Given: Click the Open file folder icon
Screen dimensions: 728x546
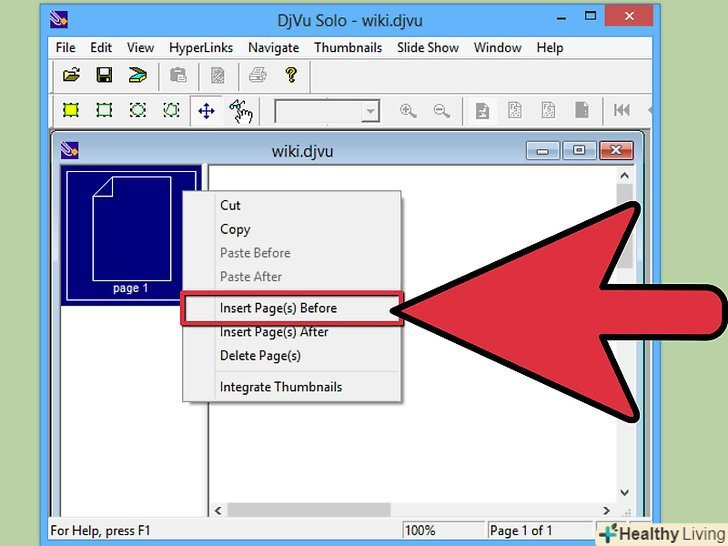Looking at the screenshot, I should click(x=71, y=75).
